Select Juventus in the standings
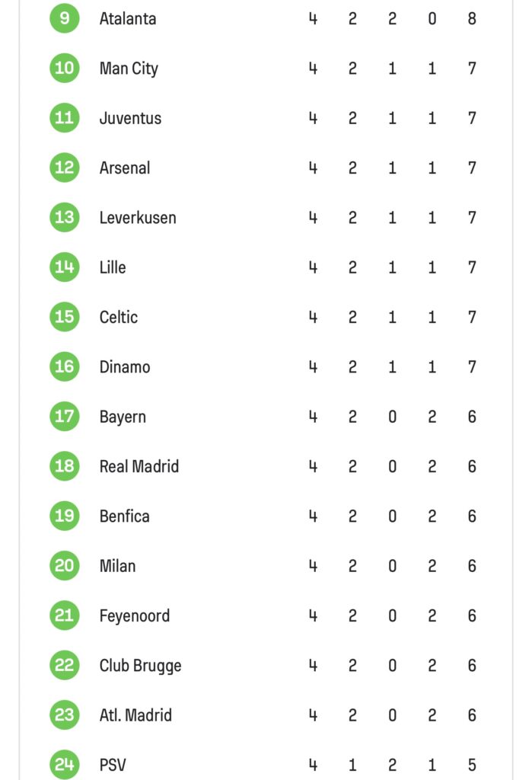 pos(130,118)
